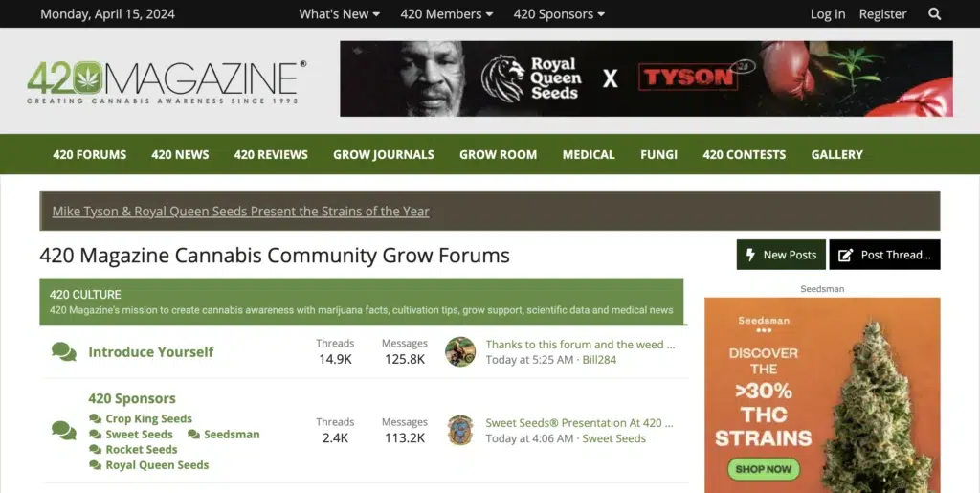Click the small icon beside Seedsman subforum
The image size is (980, 493).
[x=193, y=435]
